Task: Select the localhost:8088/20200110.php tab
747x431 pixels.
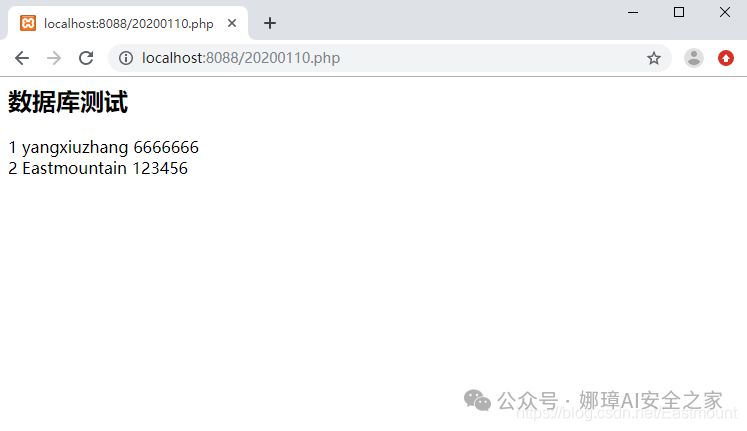Action: click(x=128, y=23)
